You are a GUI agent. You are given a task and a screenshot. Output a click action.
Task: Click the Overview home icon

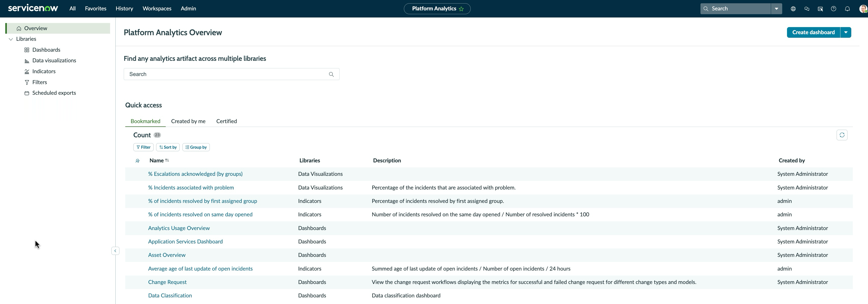coord(19,28)
